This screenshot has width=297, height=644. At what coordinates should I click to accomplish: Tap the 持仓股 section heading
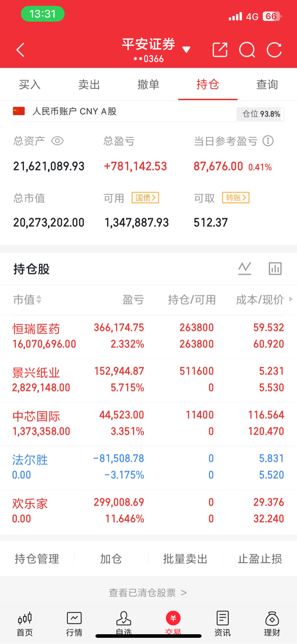[31, 269]
